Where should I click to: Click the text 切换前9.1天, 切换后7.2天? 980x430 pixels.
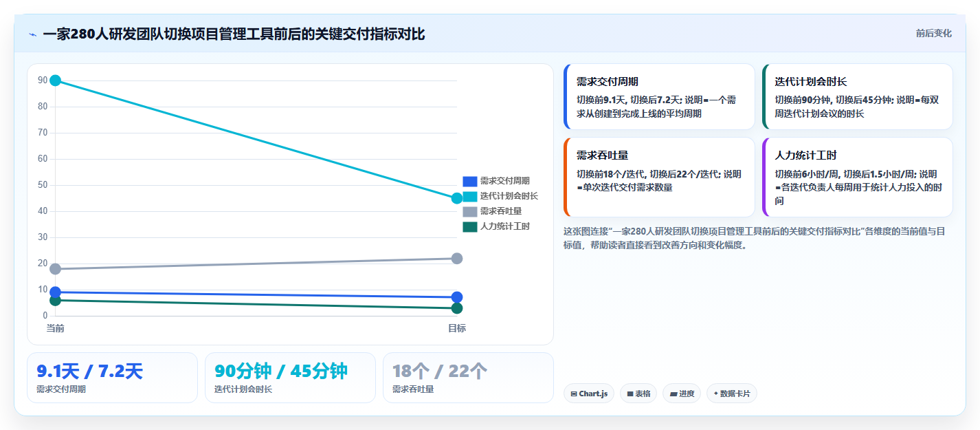[x=630, y=100]
